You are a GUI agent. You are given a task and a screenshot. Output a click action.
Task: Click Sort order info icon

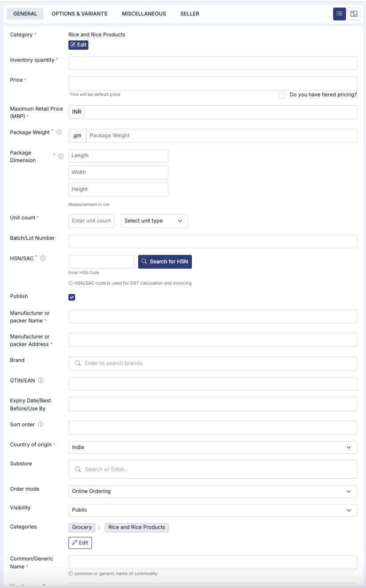[40, 425]
